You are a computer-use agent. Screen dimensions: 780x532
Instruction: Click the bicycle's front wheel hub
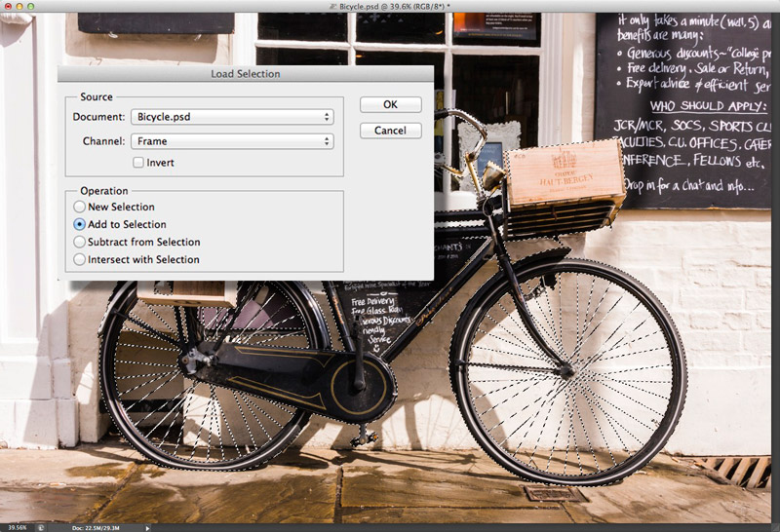(x=565, y=368)
